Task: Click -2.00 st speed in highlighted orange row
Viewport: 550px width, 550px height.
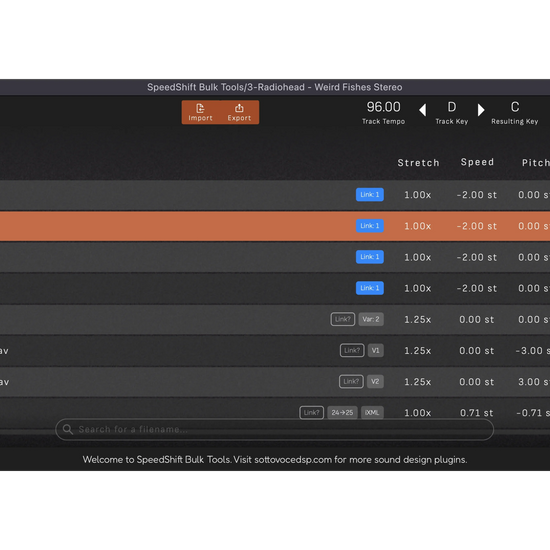Action: 477,226
